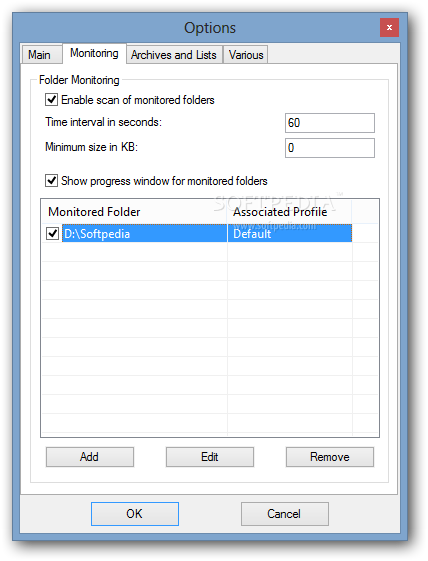Screen dimensions: 428x561
Task: Uncheck Show progress window for monitored folders
Action: (x=52, y=181)
